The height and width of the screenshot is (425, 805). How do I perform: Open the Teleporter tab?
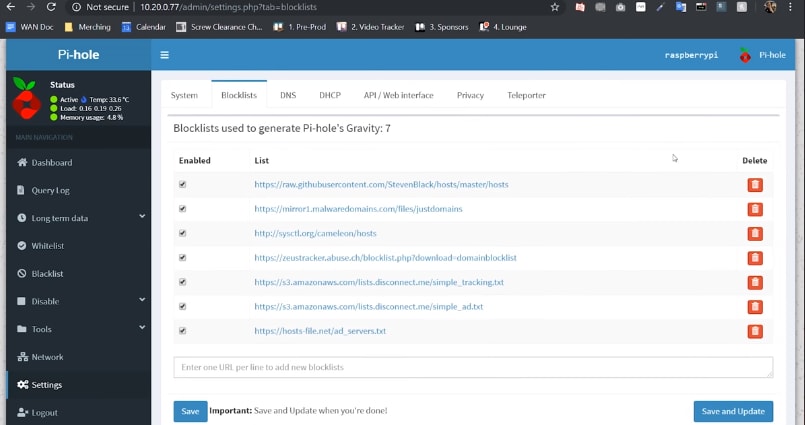[x=526, y=95]
